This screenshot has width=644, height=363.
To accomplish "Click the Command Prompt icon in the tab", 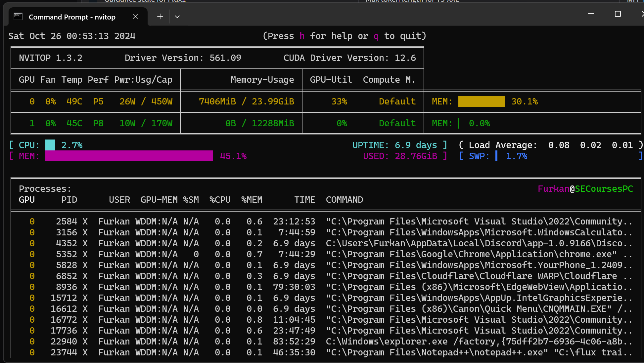I will click(18, 17).
